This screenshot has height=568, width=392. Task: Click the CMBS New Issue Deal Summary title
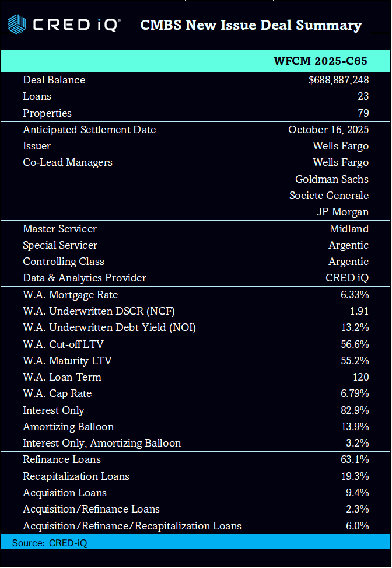pyautogui.click(x=251, y=25)
